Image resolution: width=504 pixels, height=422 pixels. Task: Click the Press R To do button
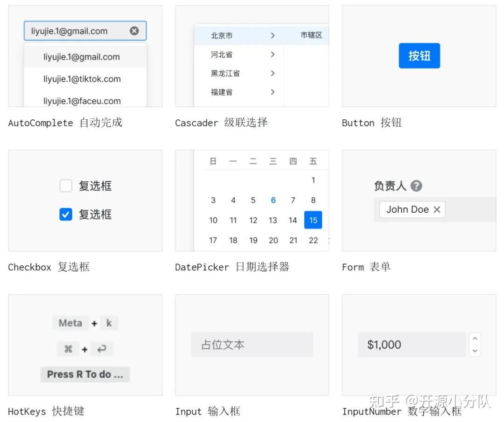tap(85, 374)
